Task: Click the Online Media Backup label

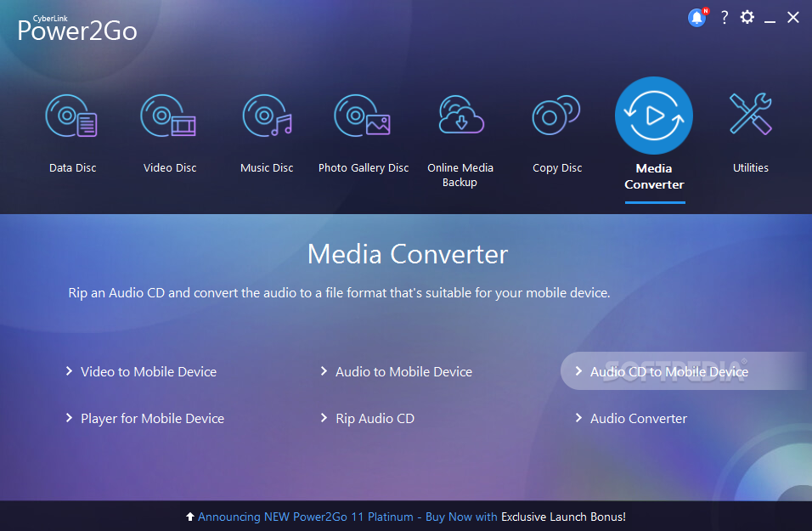Action: 460,175
